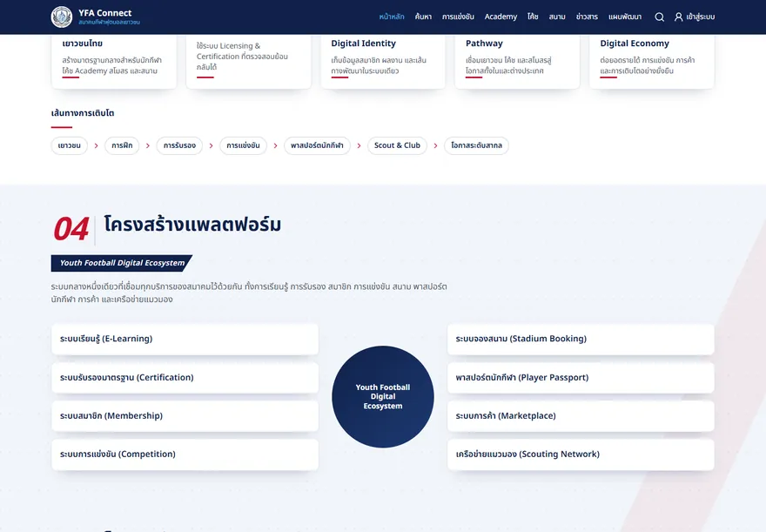Open the ระบบเรียนรู้ (E-Learning) card
The image size is (766, 532).
click(x=185, y=339)
